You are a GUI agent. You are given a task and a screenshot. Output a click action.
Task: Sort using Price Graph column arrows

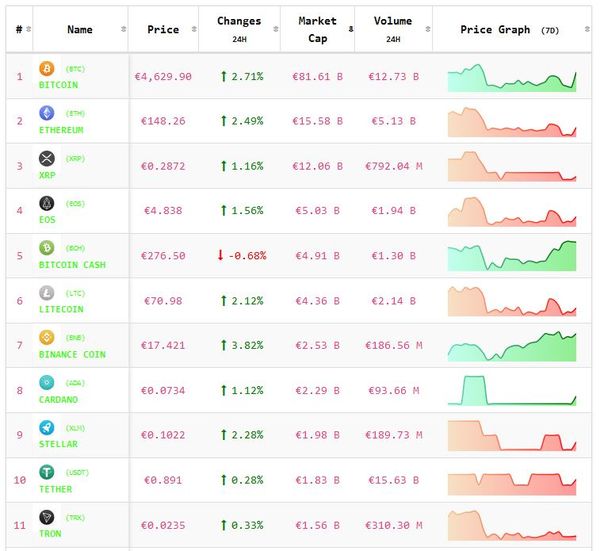click(587, 29)
